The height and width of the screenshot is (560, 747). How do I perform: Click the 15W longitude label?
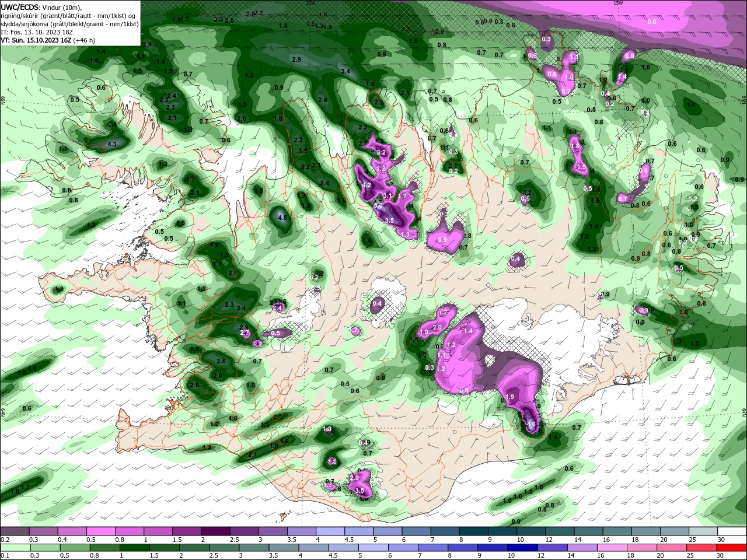coord(619,3)
